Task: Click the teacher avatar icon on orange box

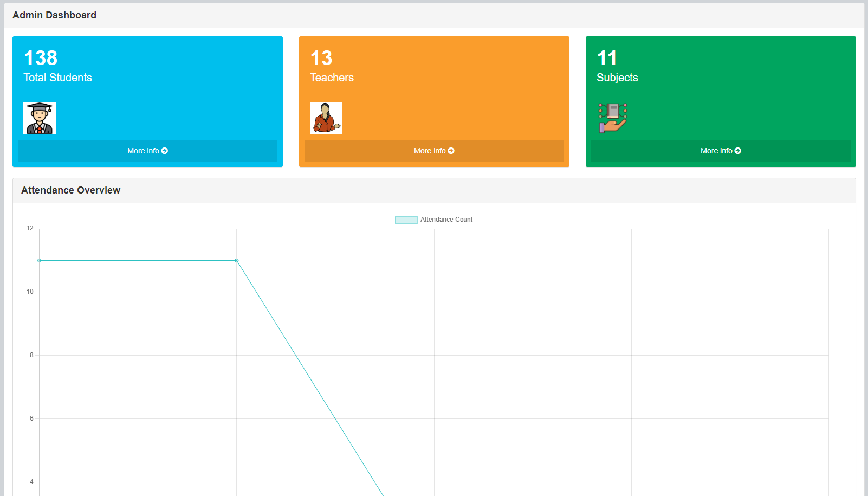Action: coord(326,118)
